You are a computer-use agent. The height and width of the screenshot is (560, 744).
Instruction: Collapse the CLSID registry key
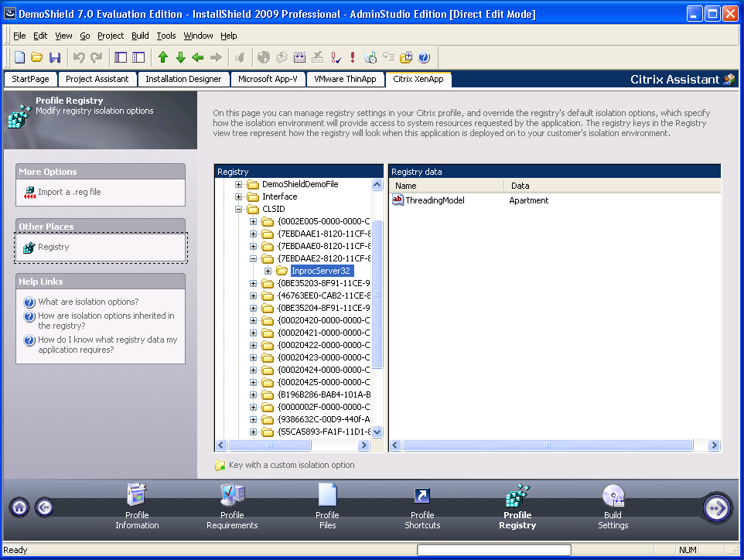click(x=240, y=209)
